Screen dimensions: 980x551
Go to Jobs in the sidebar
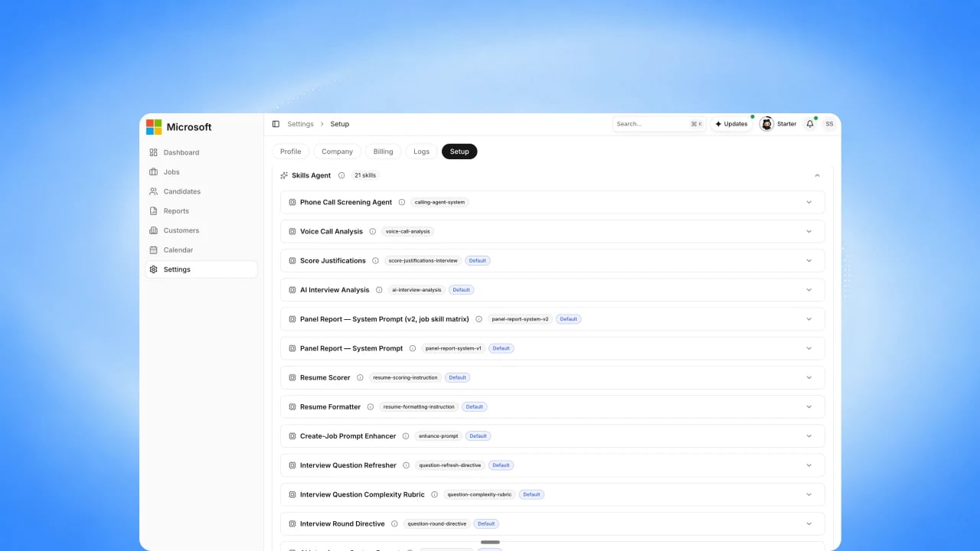[x=201, y=172]
